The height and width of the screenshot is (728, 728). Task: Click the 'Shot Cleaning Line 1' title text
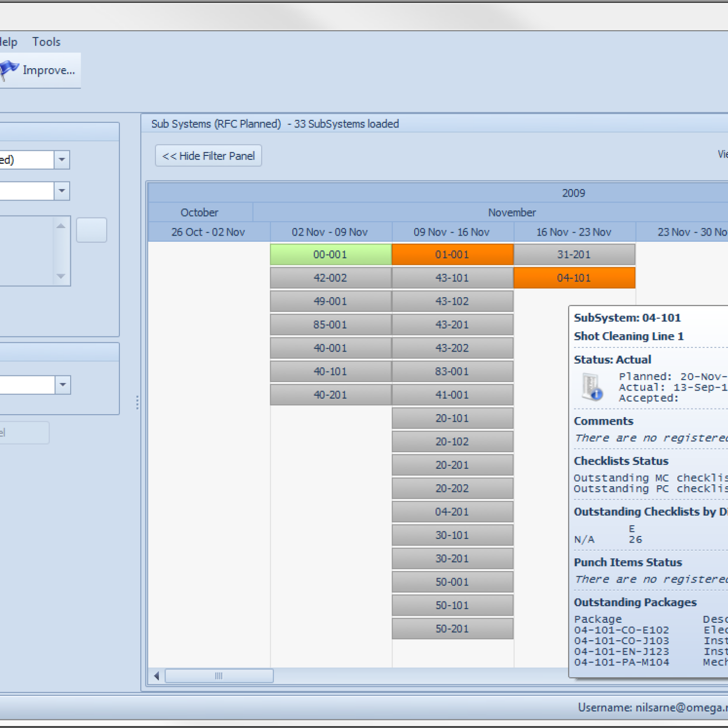629,337
